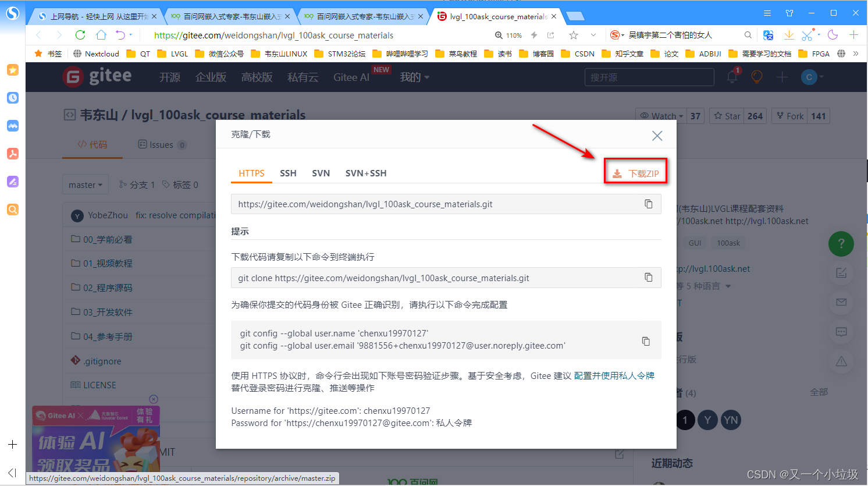Open the browser main menu icon
This screenshot has width=868, height=486.
tap(767, 13)
